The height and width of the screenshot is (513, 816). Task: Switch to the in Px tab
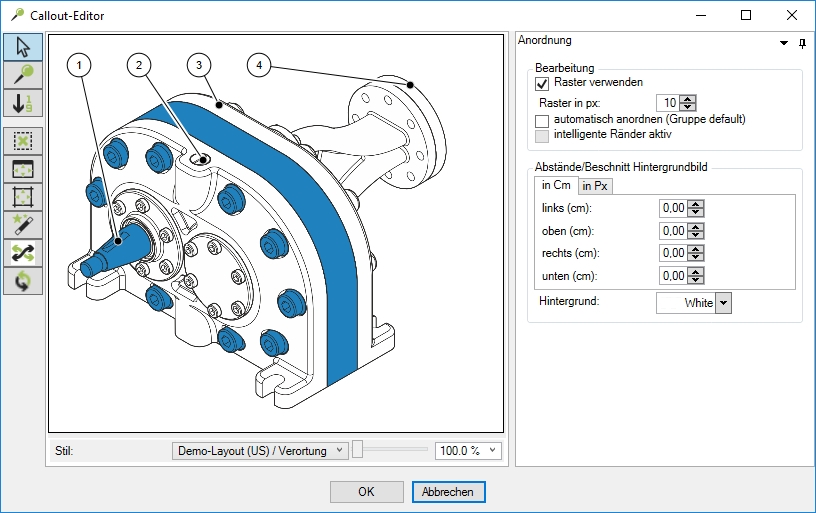pyautogui.click(x=595, y=186)
